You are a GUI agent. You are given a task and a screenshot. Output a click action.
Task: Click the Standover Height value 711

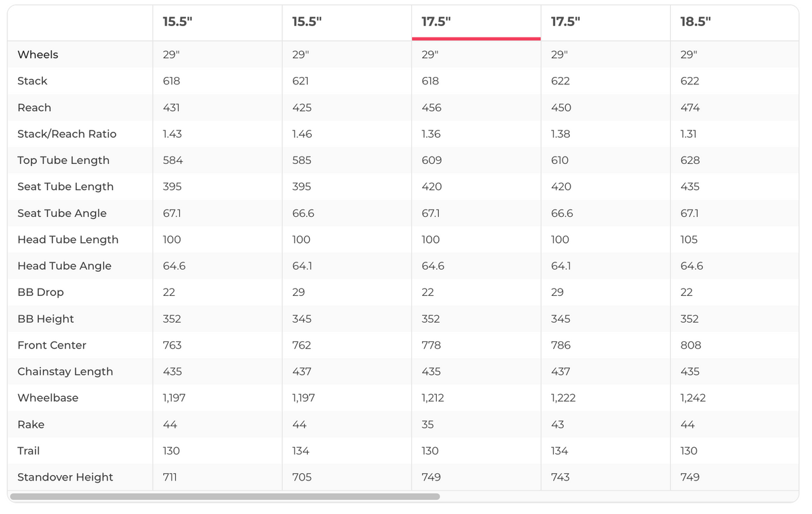tap(170, 477)
